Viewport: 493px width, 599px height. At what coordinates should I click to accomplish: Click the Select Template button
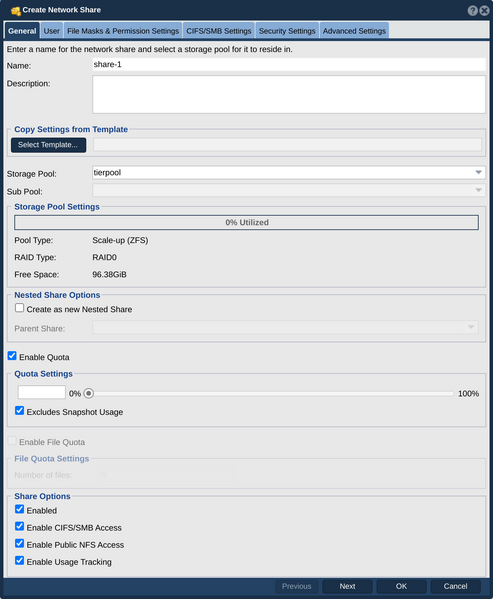point(48,145)
